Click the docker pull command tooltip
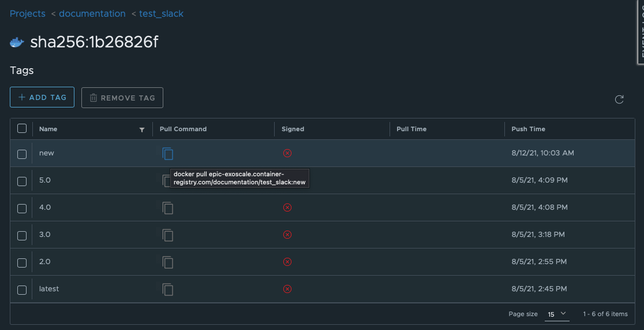Viewport: 644px width, 330px height. coord(239,178)
